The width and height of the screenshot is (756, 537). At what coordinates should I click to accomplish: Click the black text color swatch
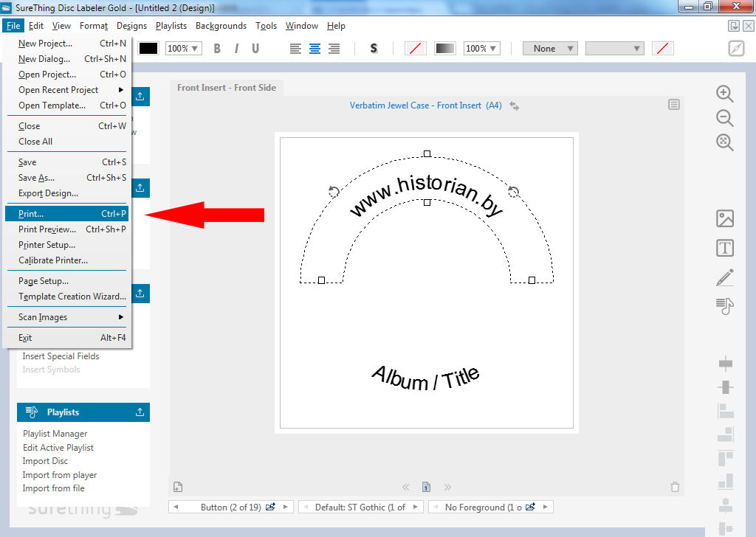pyautogui.click(x=148, y=49)
